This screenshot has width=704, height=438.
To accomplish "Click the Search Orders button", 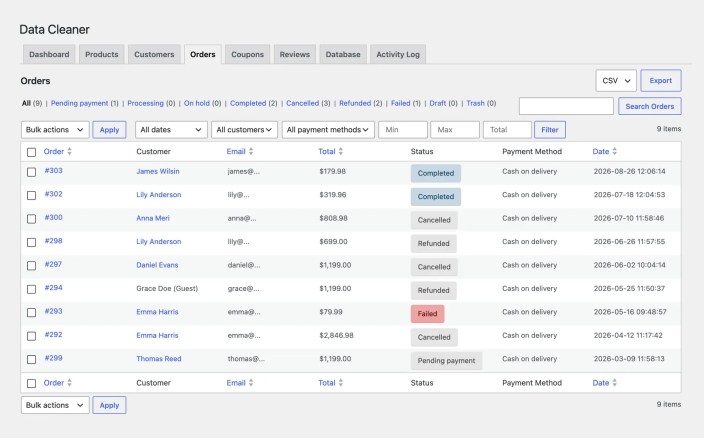I will pyautogui.click(x=650, y=106).
